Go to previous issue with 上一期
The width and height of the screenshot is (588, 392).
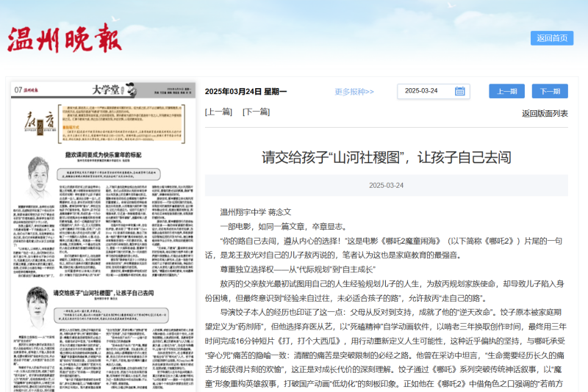click(506, 92)
